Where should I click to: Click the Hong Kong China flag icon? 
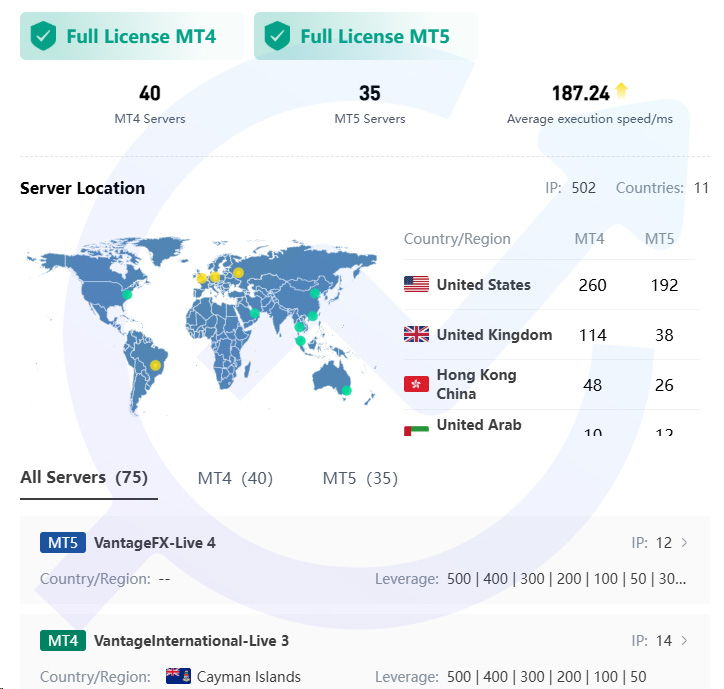416,384
